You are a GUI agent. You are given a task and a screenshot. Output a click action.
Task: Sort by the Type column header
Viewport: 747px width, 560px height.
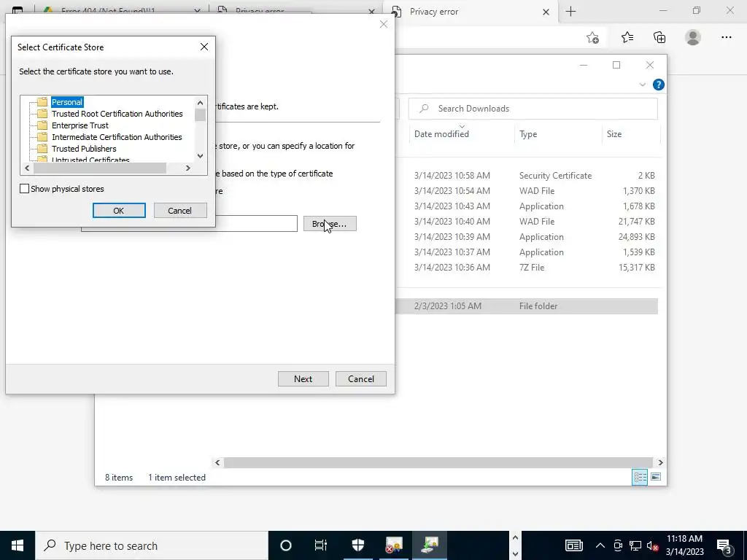point(528,134)
